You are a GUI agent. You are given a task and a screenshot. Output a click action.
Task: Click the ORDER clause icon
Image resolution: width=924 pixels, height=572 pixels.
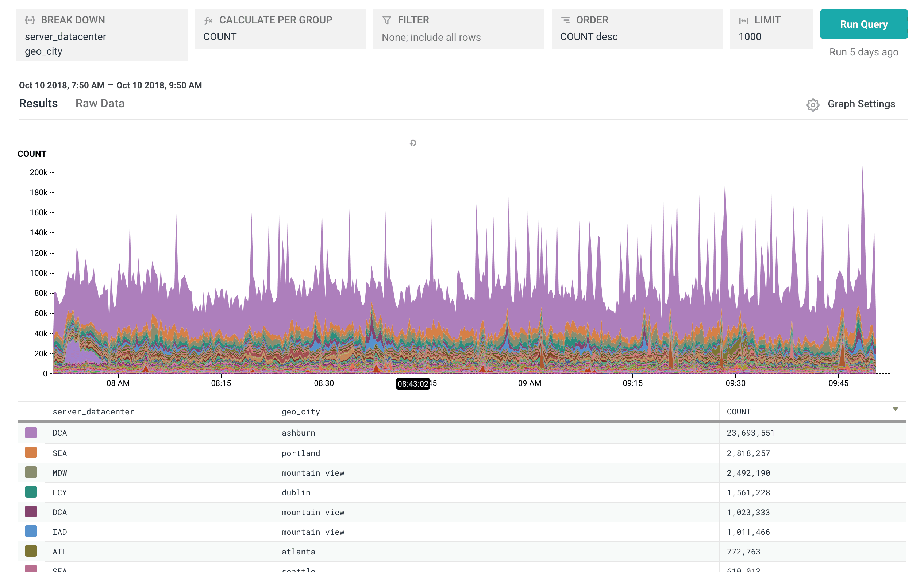(x=566, y=20)
